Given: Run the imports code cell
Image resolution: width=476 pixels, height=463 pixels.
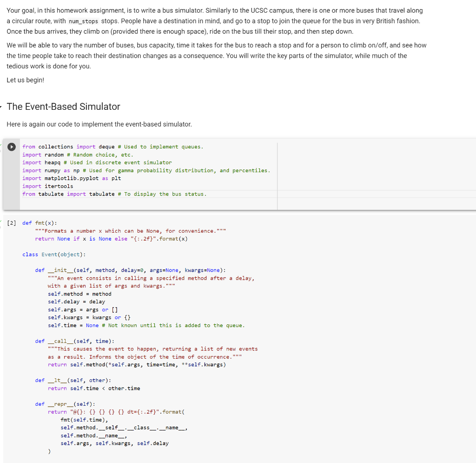Looking at the screenshot, I should 12,147.
